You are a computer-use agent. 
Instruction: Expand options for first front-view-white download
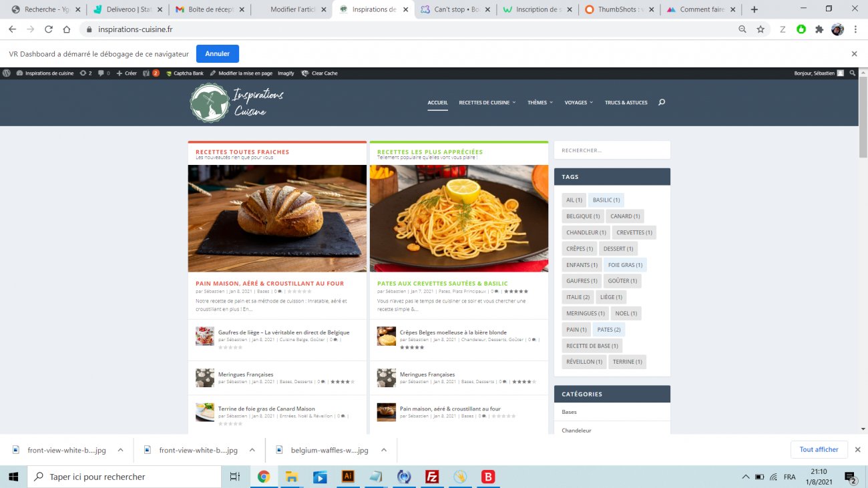pyautogui.click(x=120, y=450)
